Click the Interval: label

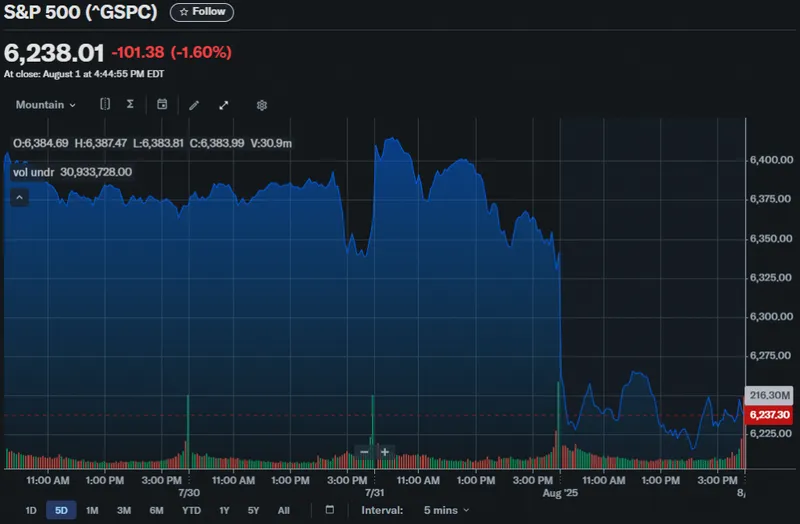[382, 510]
